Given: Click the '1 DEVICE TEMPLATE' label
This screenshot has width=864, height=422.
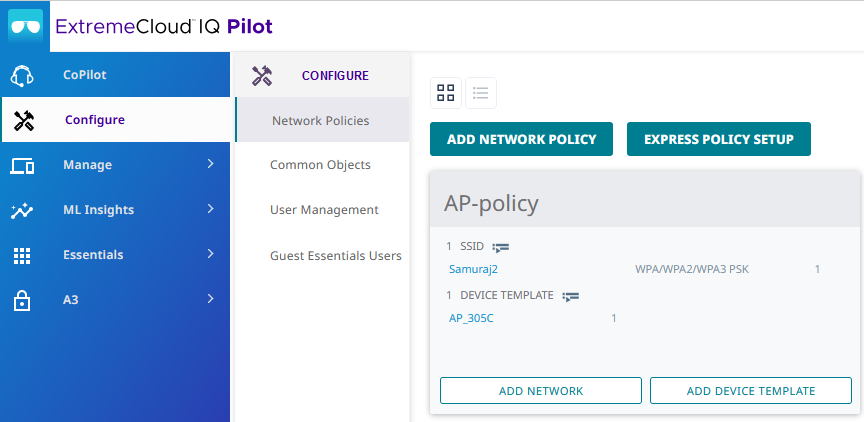Looking at the screenshot, I should pyautogui.click(x=500, y=295).
